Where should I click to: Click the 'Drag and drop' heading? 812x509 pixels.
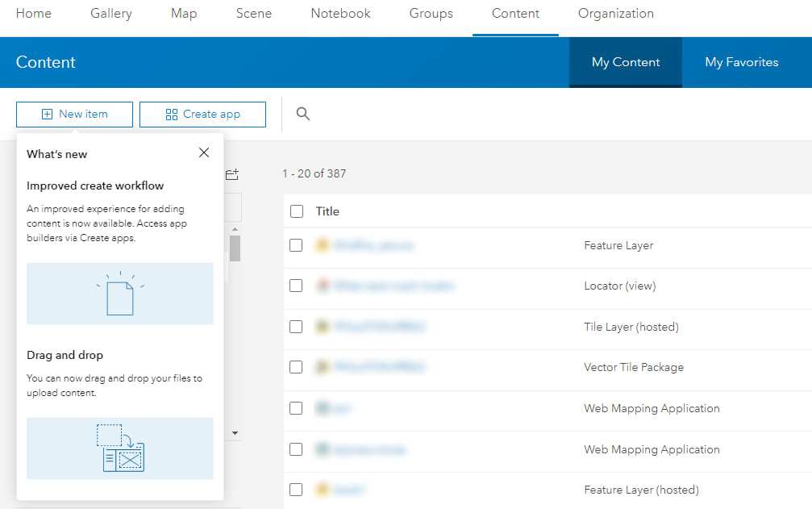[x=65, y=355]
